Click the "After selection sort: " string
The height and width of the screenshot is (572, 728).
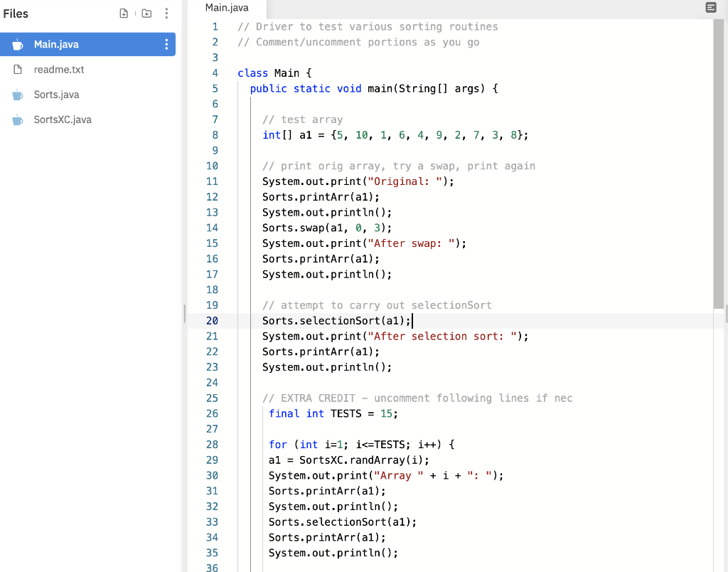click(442, 336)
